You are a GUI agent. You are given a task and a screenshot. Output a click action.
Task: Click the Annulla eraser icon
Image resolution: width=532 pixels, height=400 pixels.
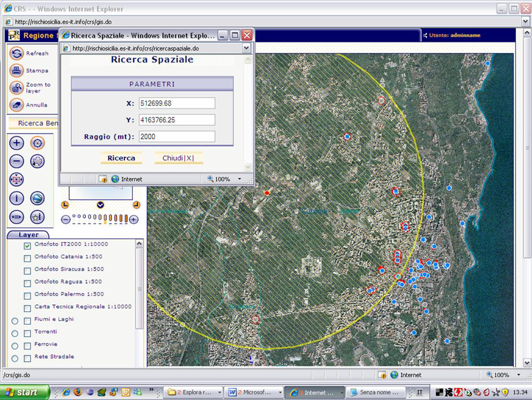tap(17, 105)
